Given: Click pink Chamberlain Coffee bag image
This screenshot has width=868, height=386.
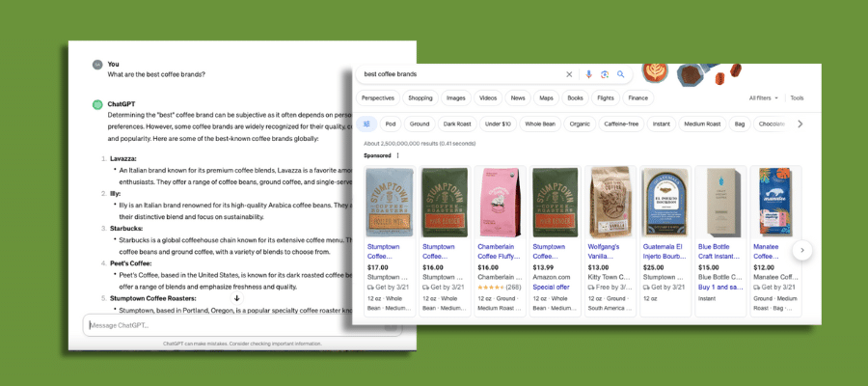Looking at the screenshot, I should pyautogui.click(x=500, y=203).
